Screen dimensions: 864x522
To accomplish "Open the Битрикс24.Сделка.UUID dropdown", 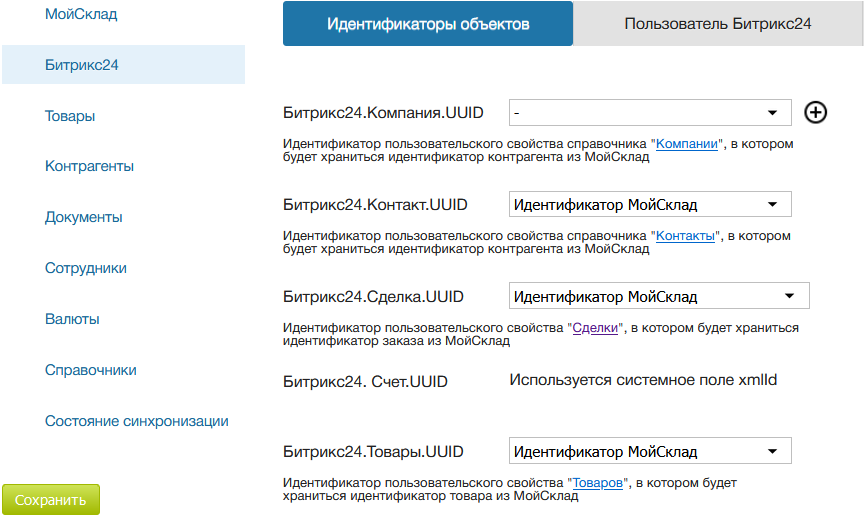I will coord(659,296).
